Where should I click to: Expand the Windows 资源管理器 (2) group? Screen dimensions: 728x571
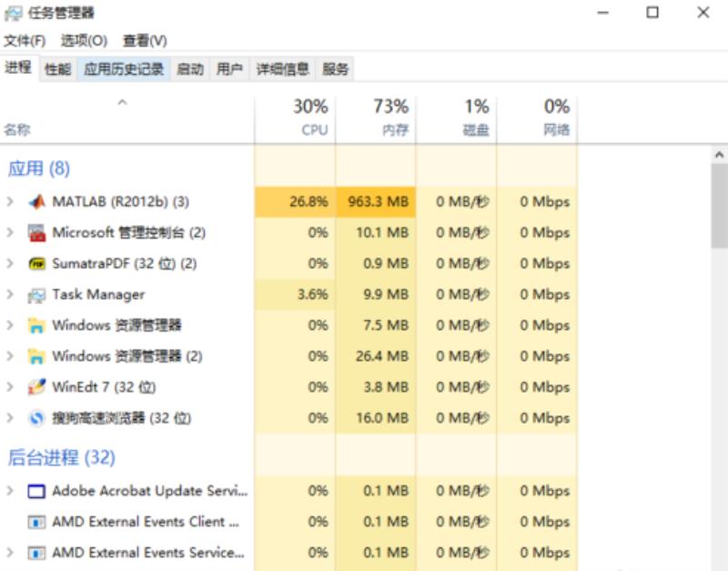coord(10,356)
